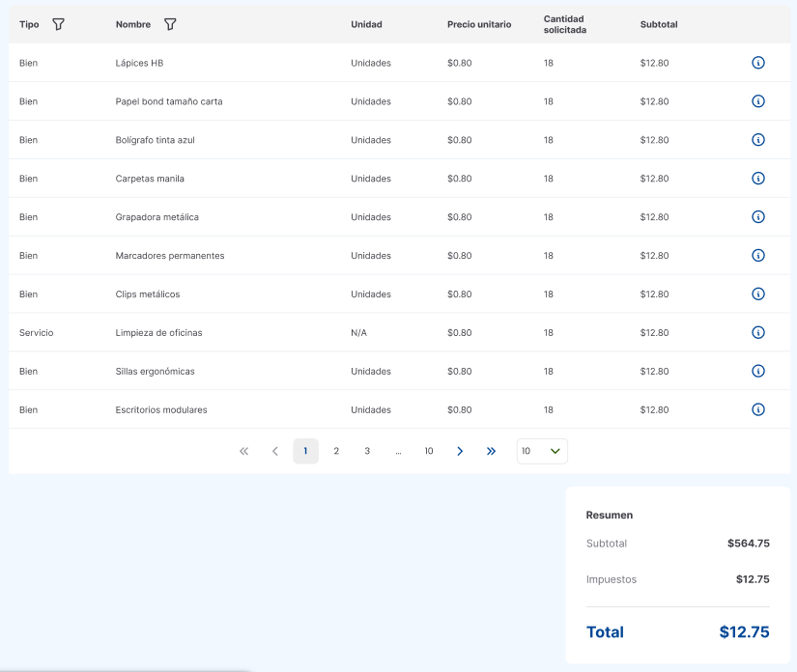Screen dimensions: 797x672
Task: Click info icon for Clips metálicos
Action: [757, 294]
